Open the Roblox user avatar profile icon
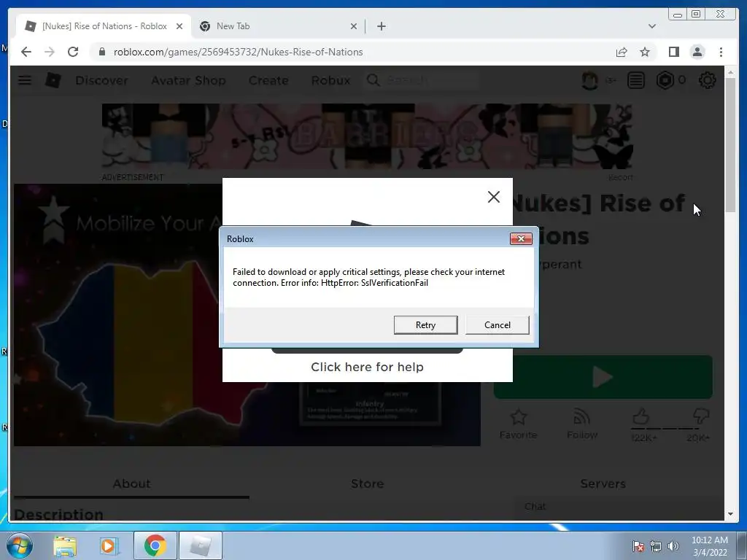The image size is (747, 560). tap(589, 80)
